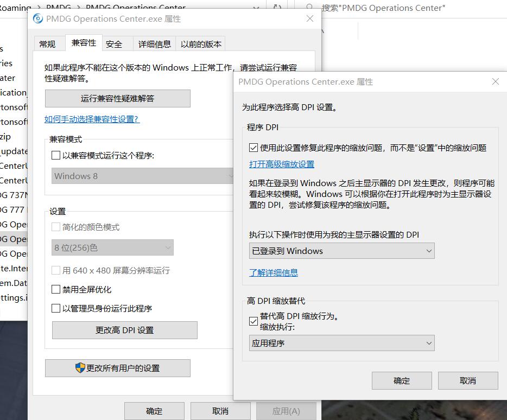Select the "update" file in Explorer list
The image size is (507, 420).
click(14, 151)
